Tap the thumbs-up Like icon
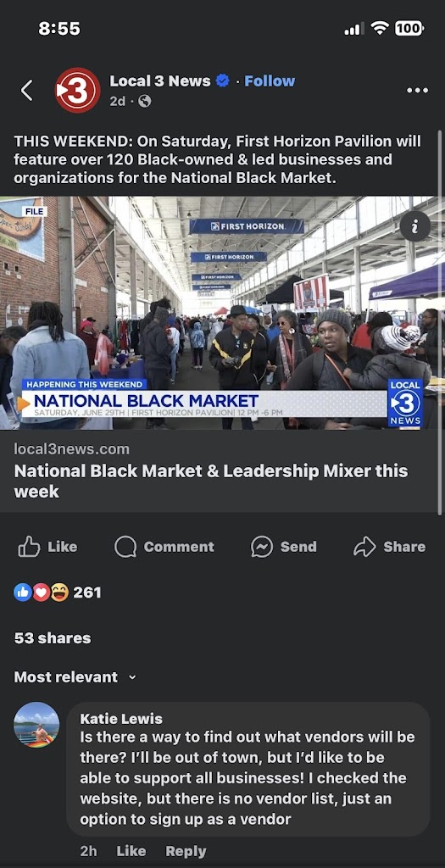The image size is (445, 868). 29,547
